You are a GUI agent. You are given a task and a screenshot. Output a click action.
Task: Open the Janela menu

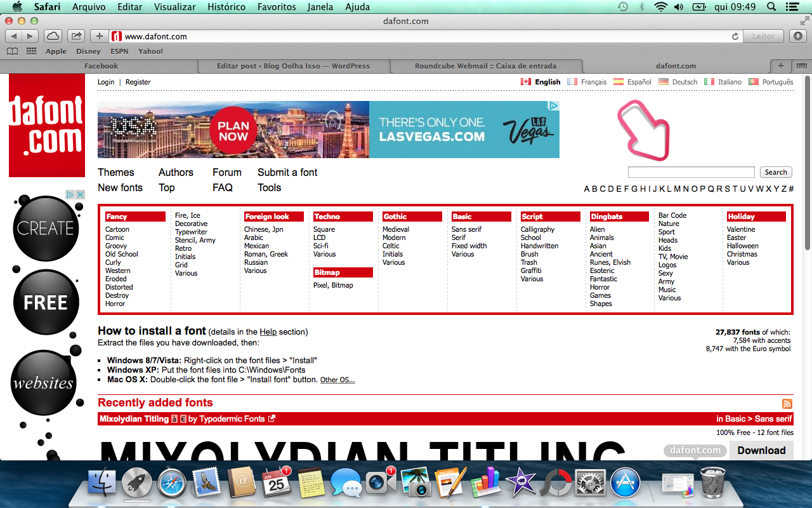pos(321,6)
